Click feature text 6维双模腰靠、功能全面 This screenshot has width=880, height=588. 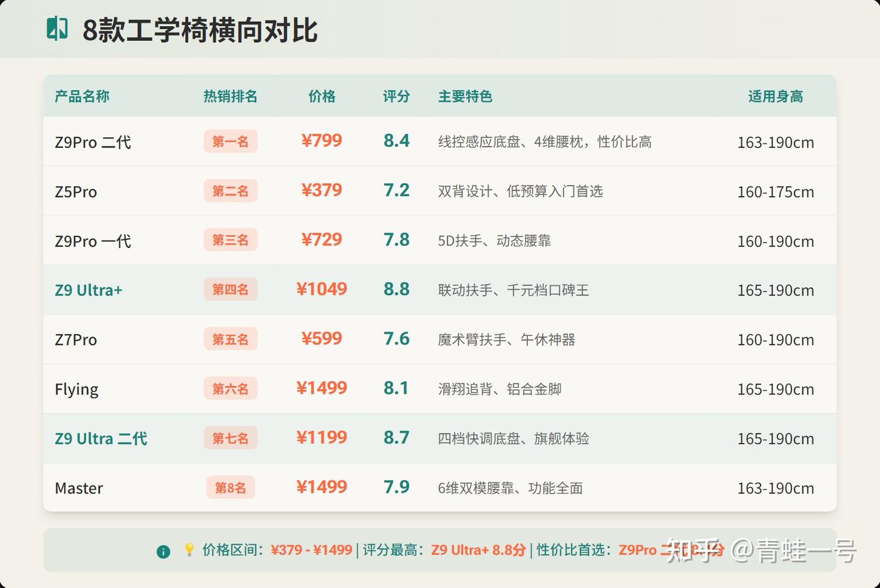point(510,488)
